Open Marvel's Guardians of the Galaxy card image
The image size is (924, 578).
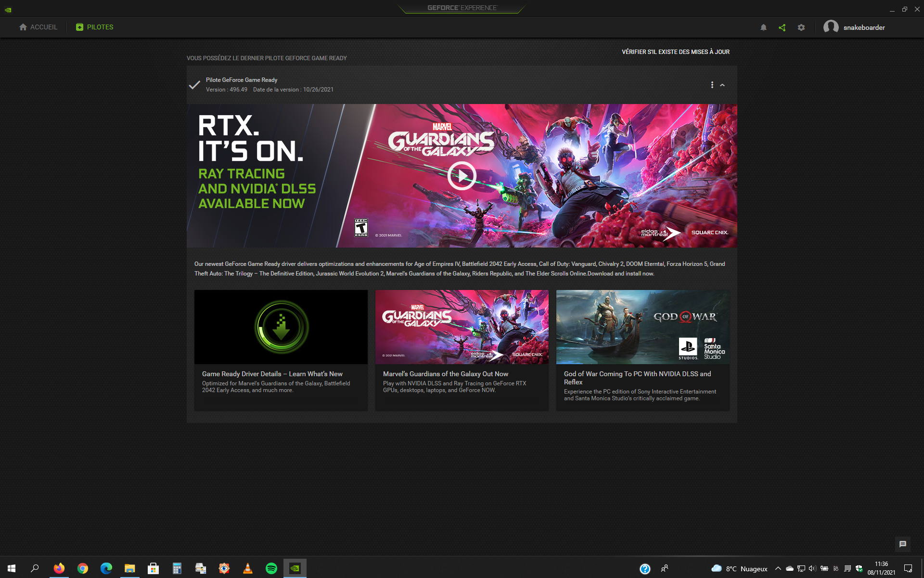[462, 327]
